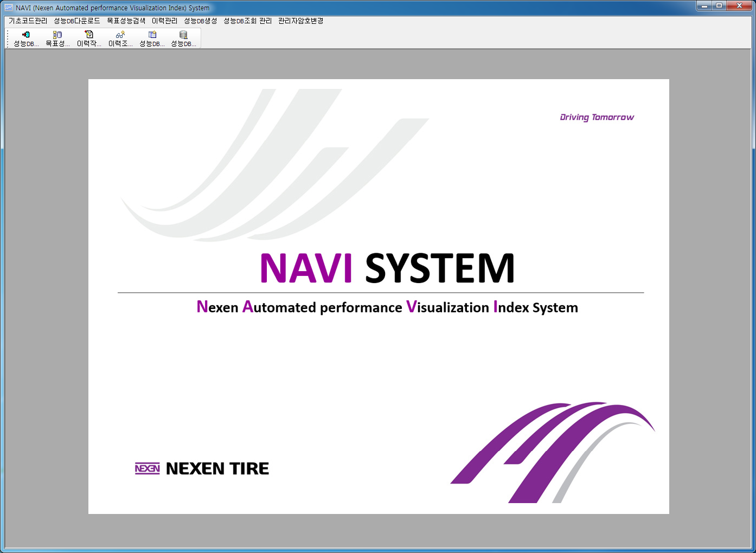Screen dimensions: 756x553
Task: Open the 이력관리 menu
Action: click(164, 21)
